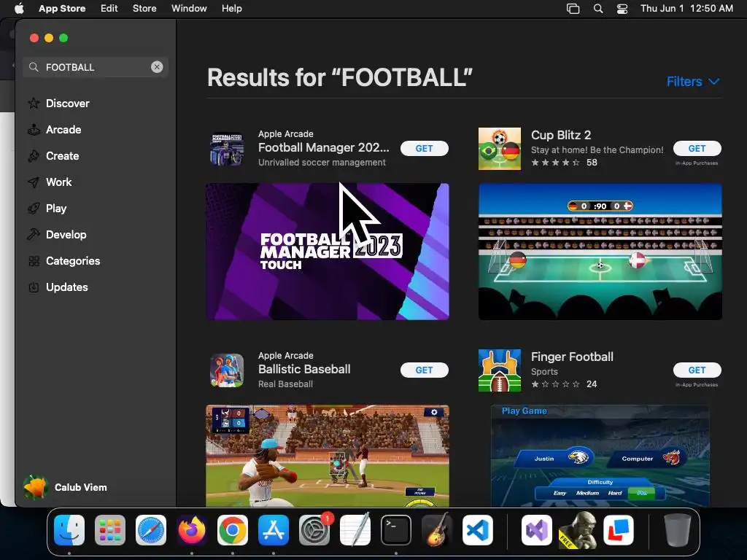This screenshot has height=560, width=747.
Task: Click the search magnifier icon in sidebar
Action: [34, 67]
